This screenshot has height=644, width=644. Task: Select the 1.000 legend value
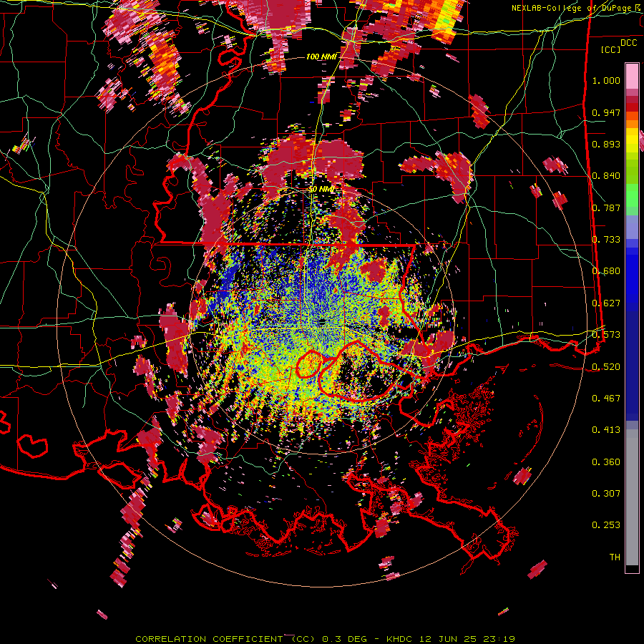coord(606,80)
